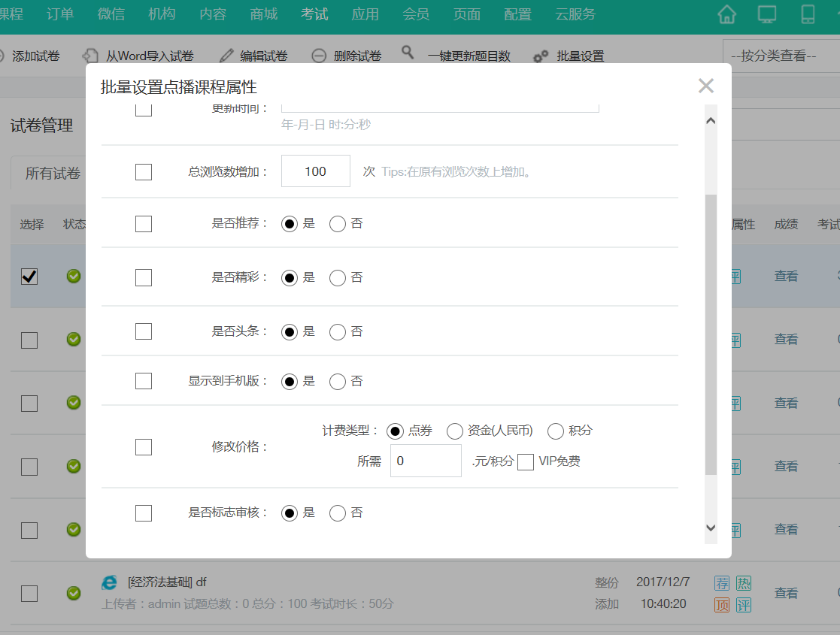Screen dimensions: 840x635
Task: Click 一键更新题目数 button
Action: [x=469, y=56]
